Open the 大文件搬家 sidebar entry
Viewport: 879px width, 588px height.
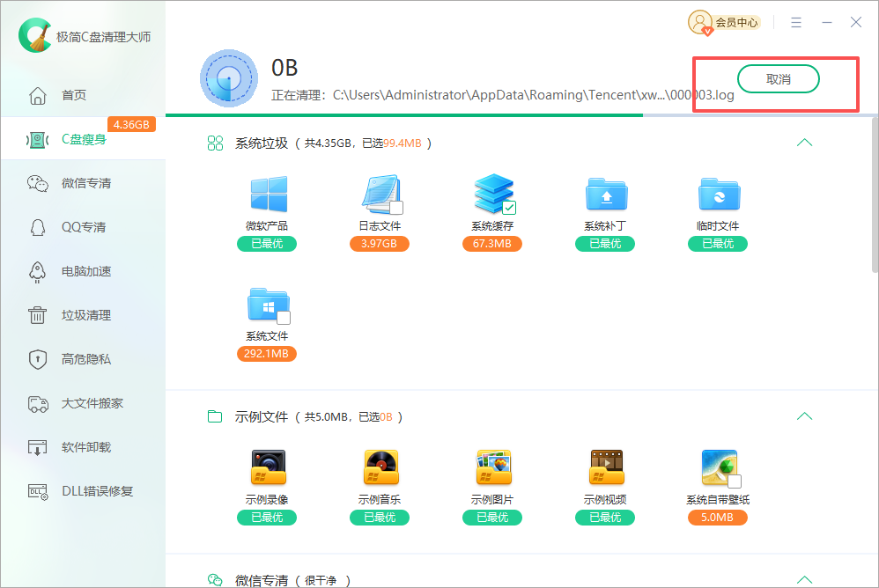click(84, 403)
